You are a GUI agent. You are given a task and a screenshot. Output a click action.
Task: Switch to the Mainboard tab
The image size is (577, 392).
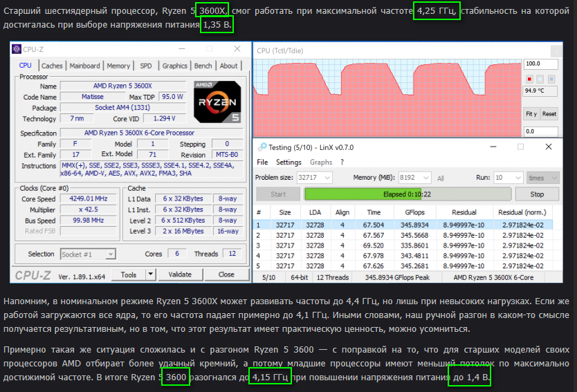point(84,66)
